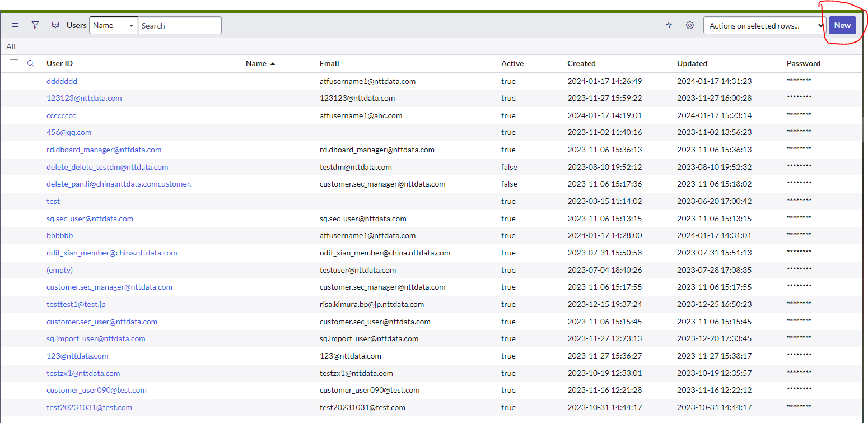Toggle column search magnifier icon
Viewport: 868px width, 423px height.
coord(31,63)
